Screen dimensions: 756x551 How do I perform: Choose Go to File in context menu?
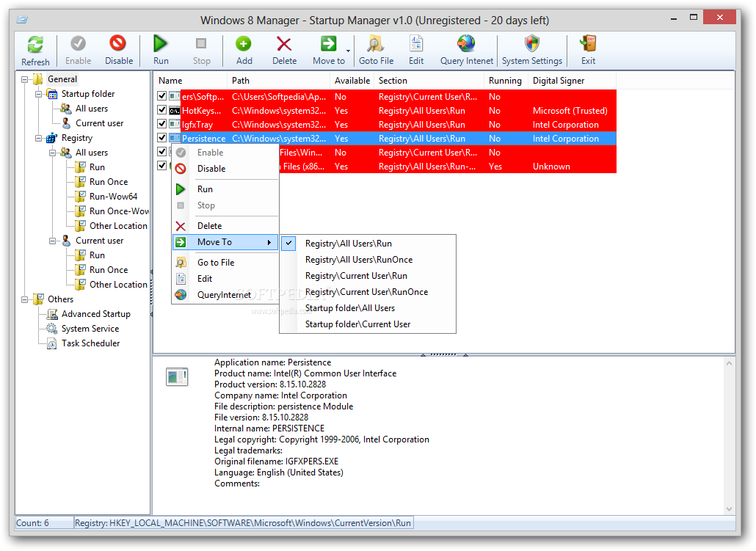tap(225, 262)
